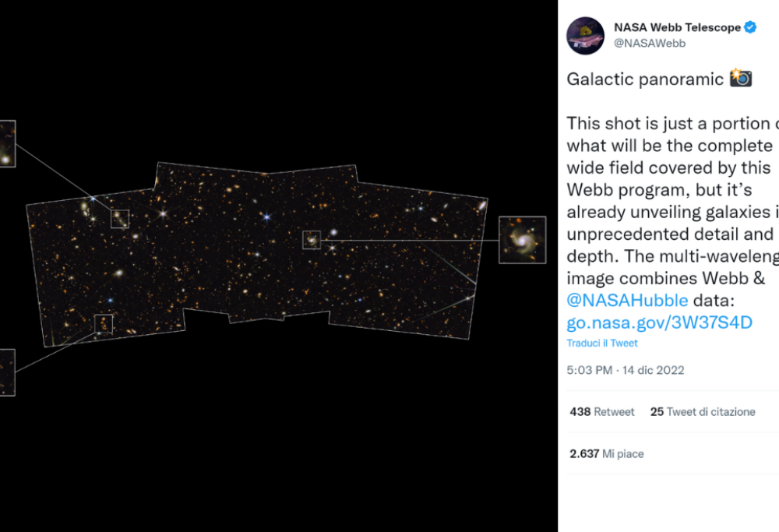Image resolution: width=779 pixels, height=532 pixels.
Task: Click the camera flash emoji
Action: pos(740,78)
